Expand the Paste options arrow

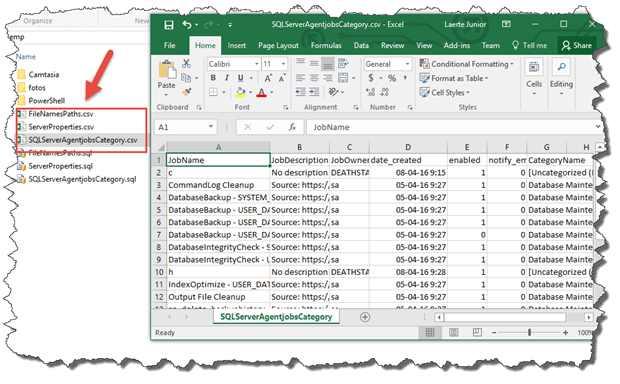point(166,95)
